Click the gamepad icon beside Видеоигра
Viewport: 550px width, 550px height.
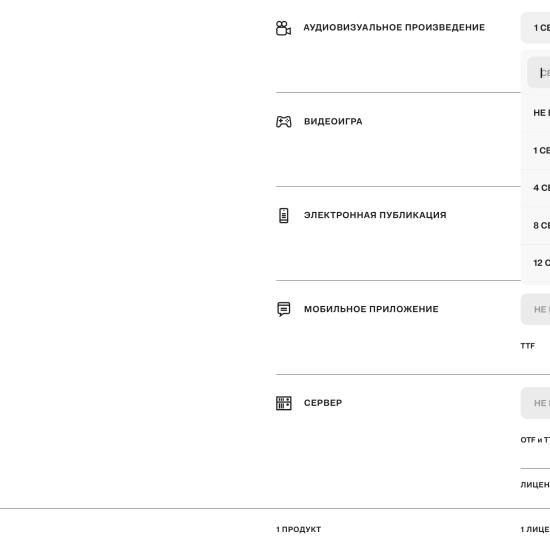pos(283,122)
